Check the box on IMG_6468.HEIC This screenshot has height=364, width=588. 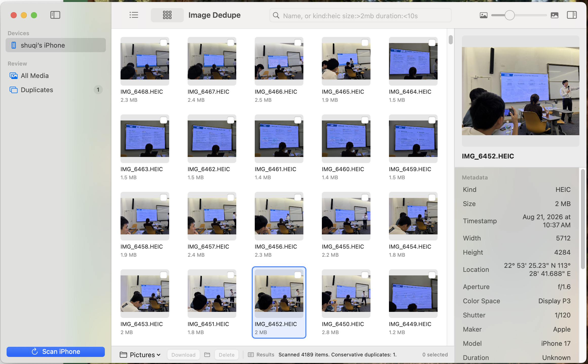(x=164, y=42)
